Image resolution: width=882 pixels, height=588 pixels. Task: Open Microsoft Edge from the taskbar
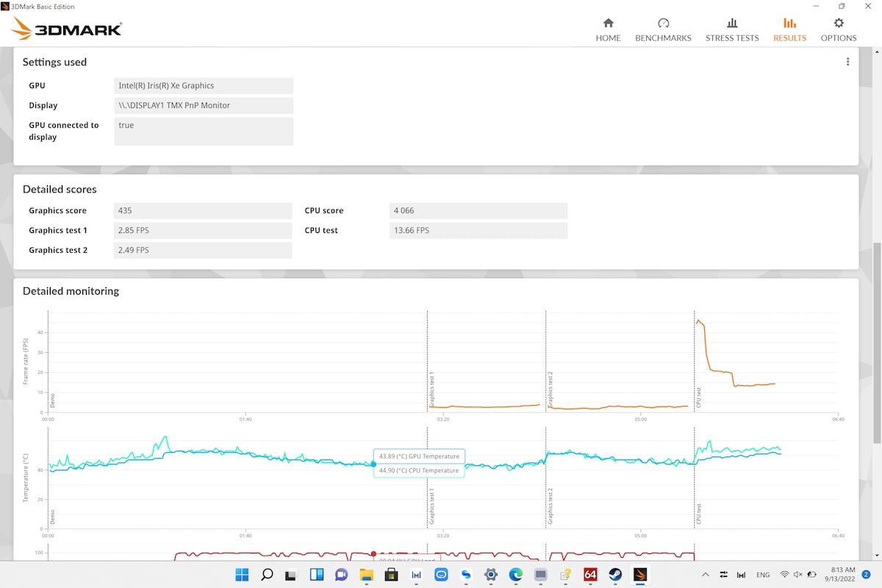tap(515, 574)
